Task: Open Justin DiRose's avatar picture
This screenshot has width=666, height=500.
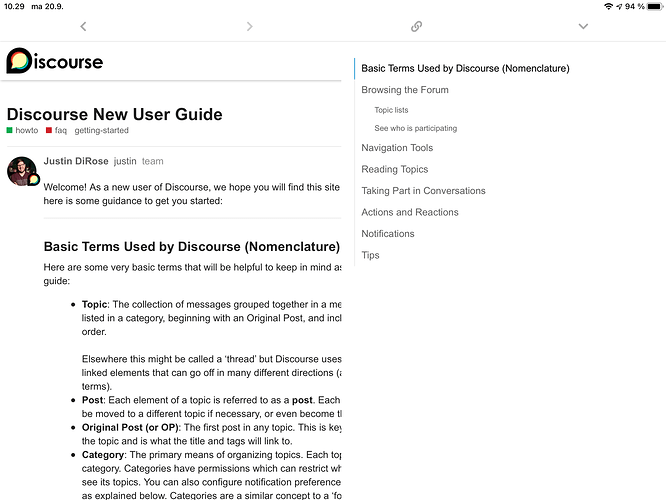Action: pos(23,171)
